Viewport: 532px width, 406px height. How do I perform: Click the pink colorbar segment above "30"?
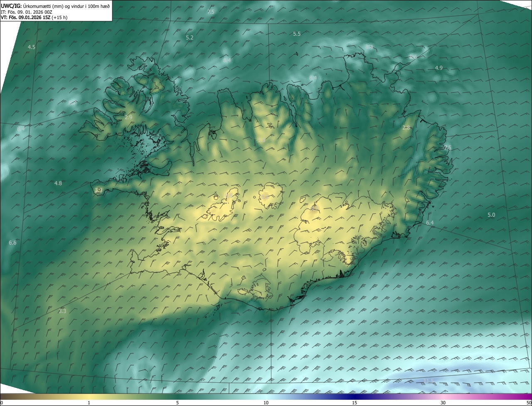click(443, 396)
